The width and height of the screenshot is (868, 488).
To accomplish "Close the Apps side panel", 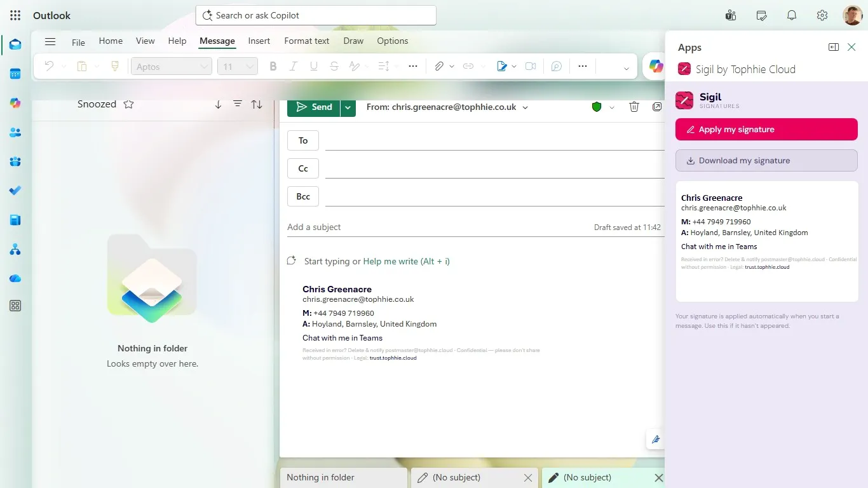I will 851,47.
